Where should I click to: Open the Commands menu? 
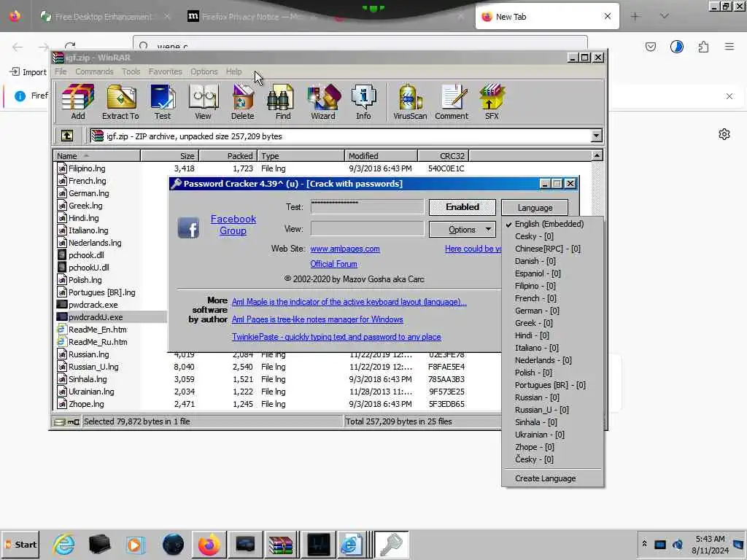[x=94, y=71]
